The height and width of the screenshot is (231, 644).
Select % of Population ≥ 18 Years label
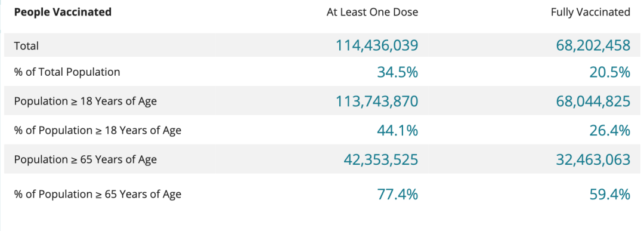coord(98,130)
